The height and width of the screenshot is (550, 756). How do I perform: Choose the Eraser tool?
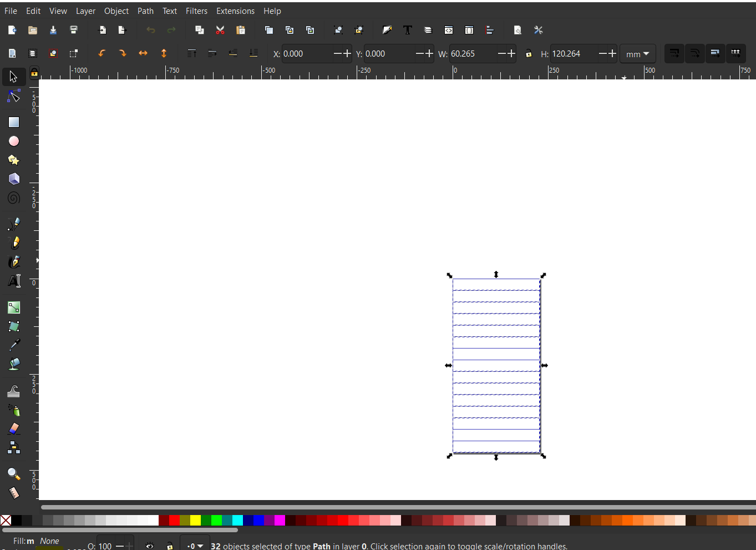pos(14,428)
